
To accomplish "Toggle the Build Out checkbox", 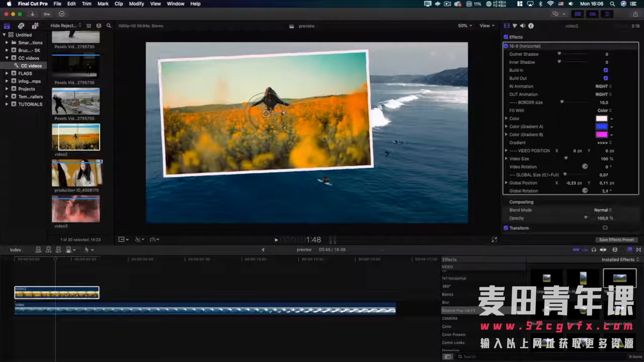I will point(606,78).
